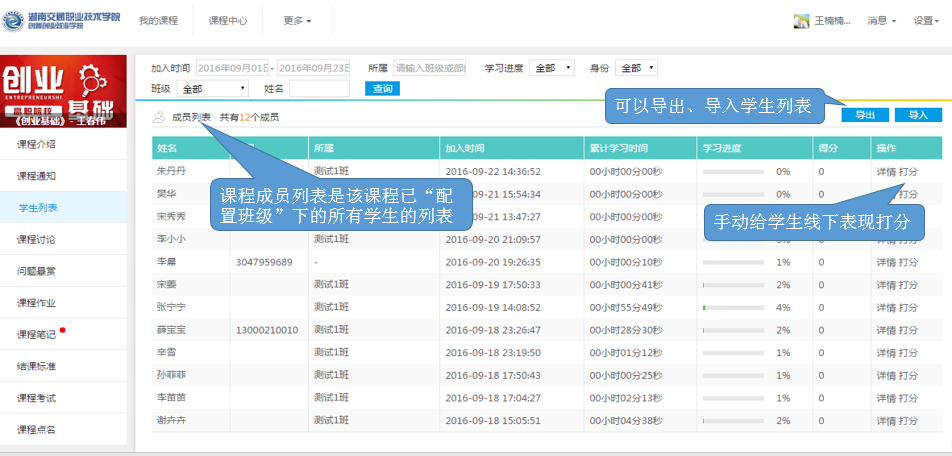
Task: Open the 身份 filter dropdown
Action: (x=636, y=68)
